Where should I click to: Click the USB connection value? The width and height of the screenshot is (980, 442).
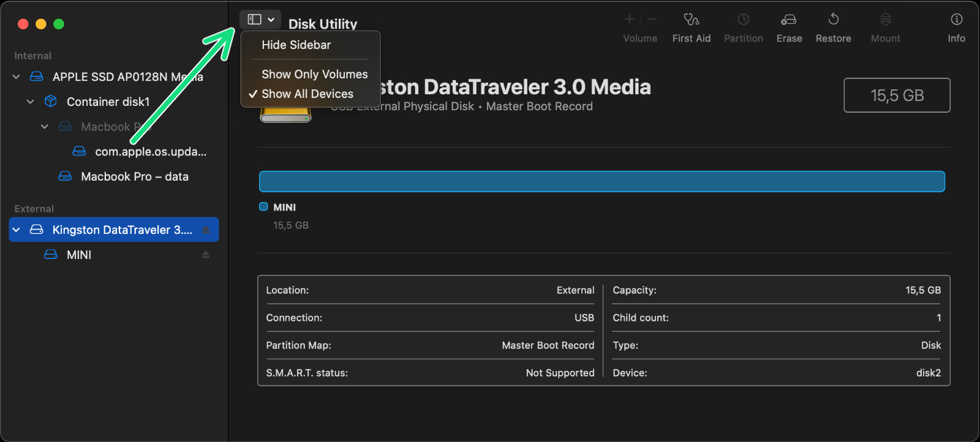(584, 318)
